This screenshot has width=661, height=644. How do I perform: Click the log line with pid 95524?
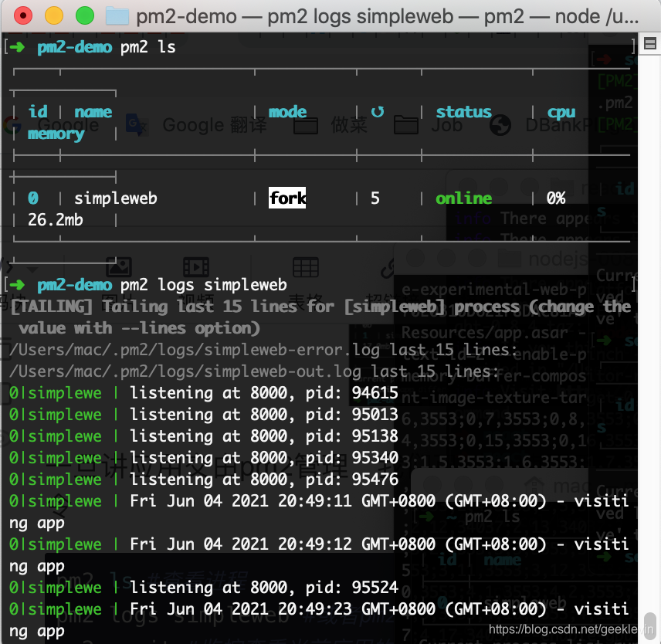point(204,587)
